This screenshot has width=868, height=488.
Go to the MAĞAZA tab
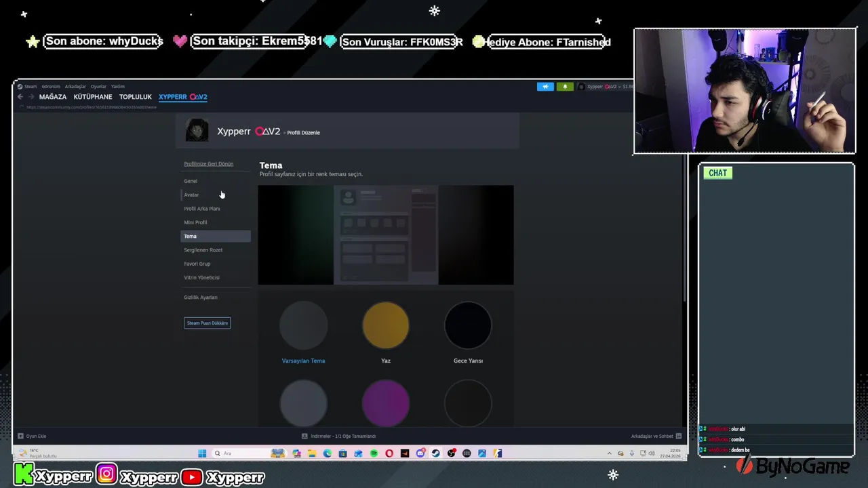[53, 97]
